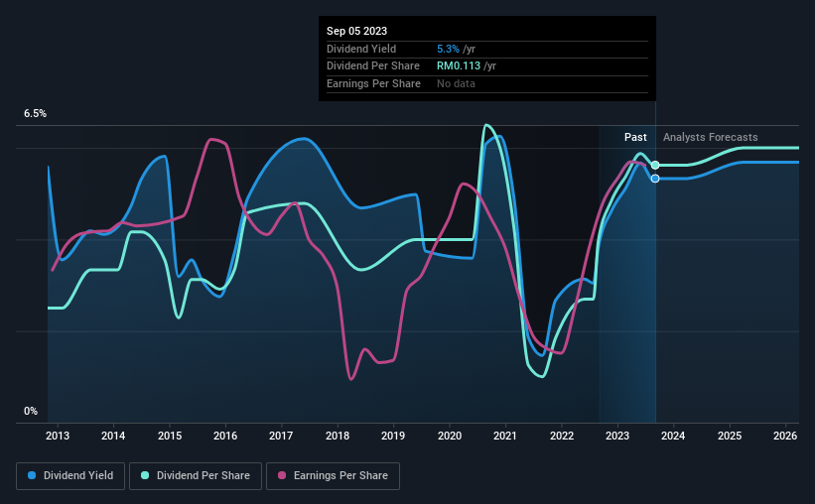This screenshot has width=815, height=504.
Task: Click the 2013 x-axis label
Action: (x=58, y=436)
